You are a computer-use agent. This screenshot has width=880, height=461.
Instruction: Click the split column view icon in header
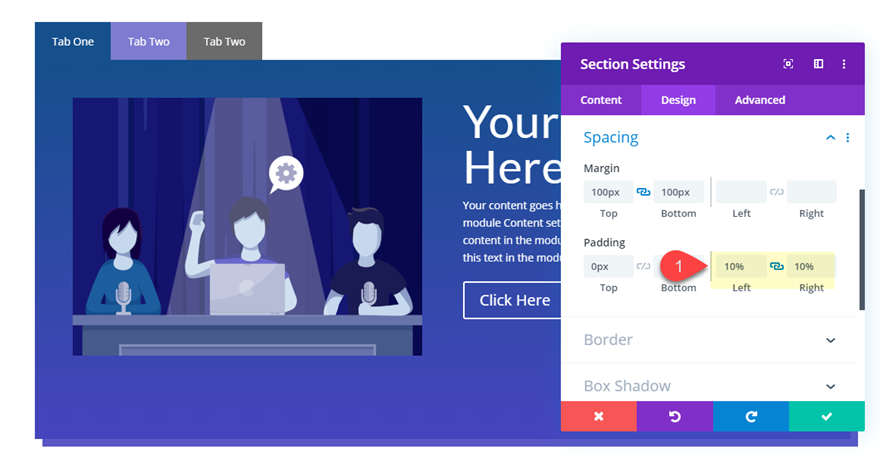tap(818, 64)
